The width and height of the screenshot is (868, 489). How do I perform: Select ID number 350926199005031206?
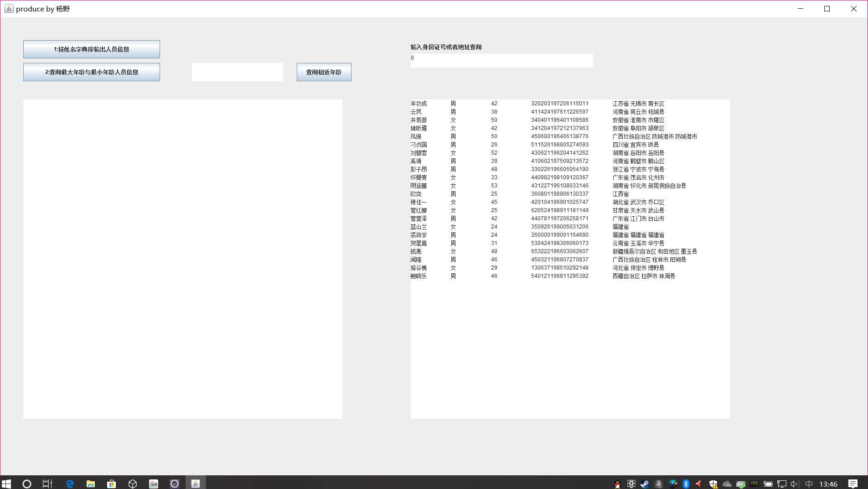click(x=559, y=227)
